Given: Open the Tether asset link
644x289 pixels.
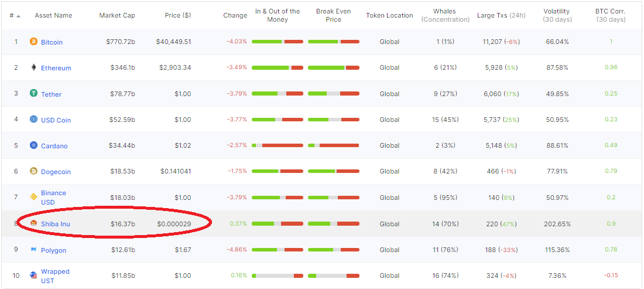Looking at the screenshot, I should point(51,94).
